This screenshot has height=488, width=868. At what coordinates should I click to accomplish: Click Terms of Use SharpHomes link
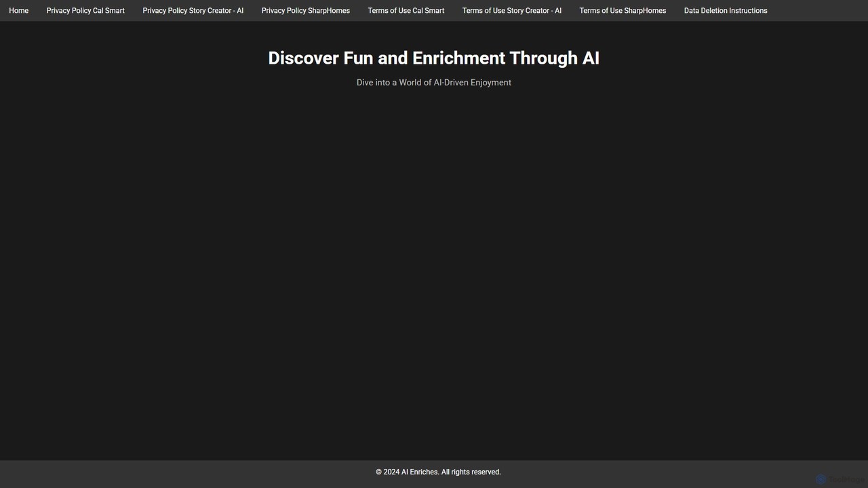(623, 11)
